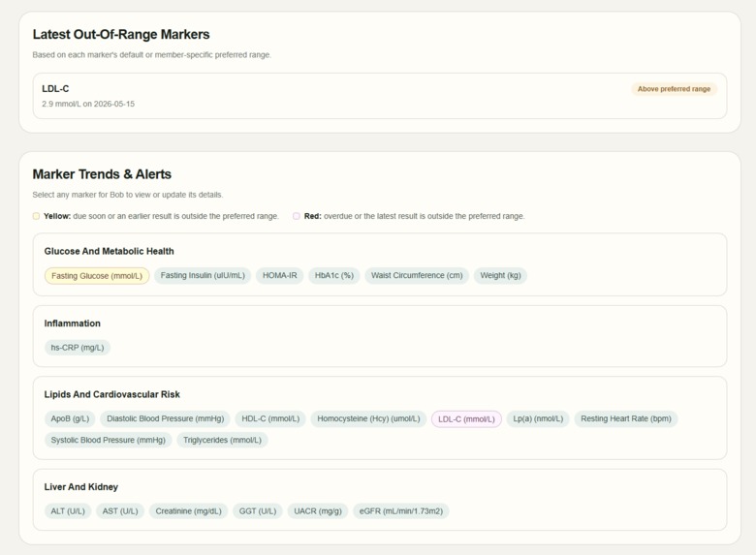Select Waist Circumference (cm) marker

(x=417, y=276)
